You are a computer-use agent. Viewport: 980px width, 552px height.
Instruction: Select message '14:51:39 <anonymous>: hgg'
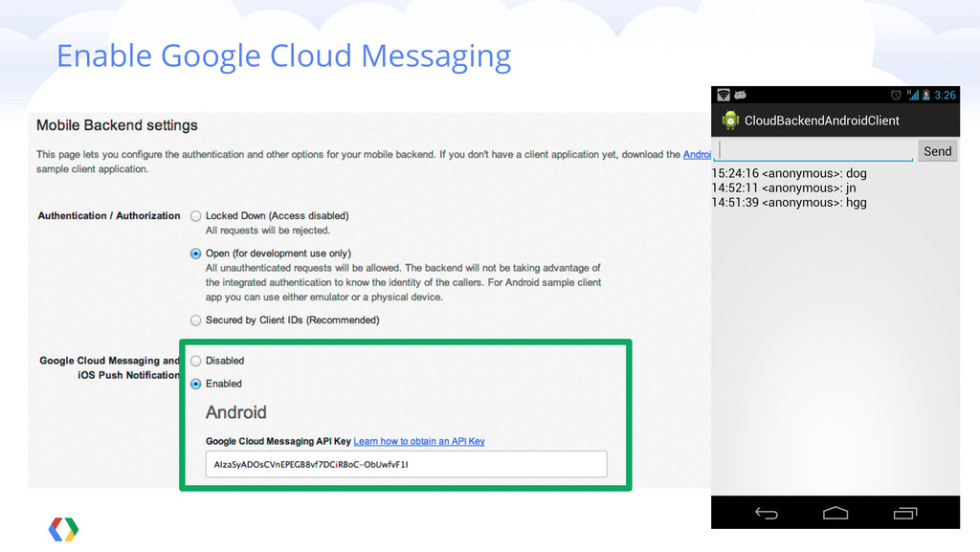click(789, 202)
